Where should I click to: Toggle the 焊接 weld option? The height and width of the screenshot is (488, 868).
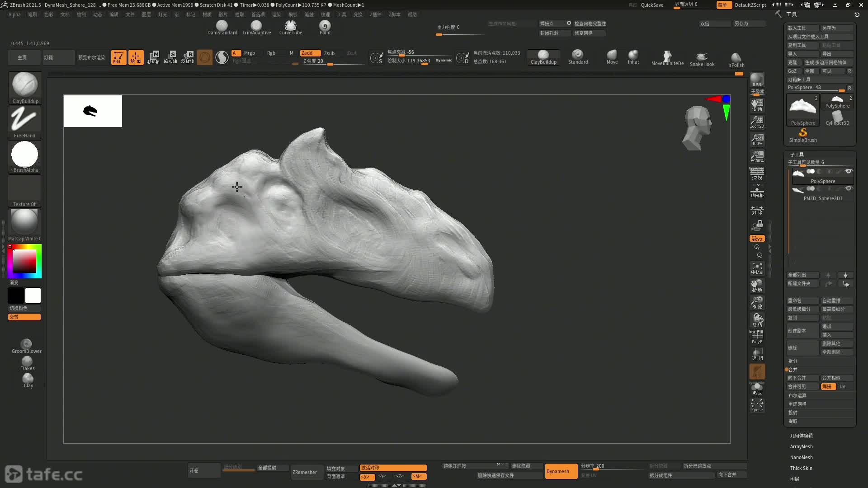828,387
